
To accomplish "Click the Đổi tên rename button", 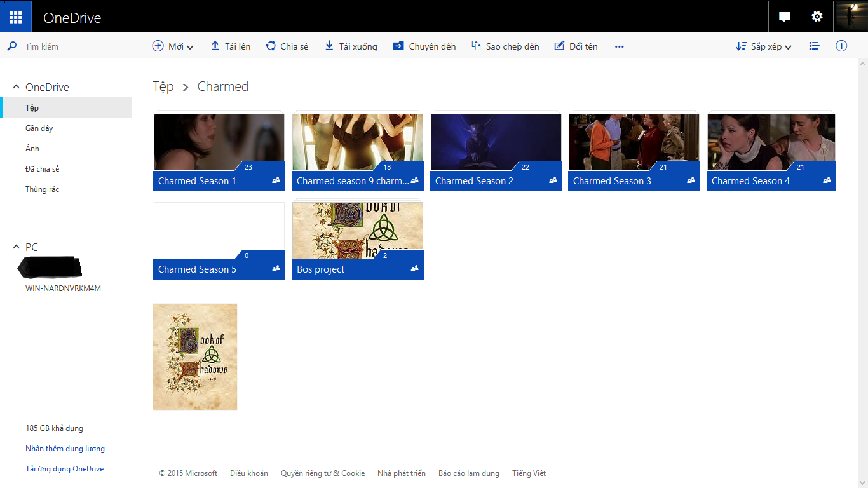I will coord(576,46).
